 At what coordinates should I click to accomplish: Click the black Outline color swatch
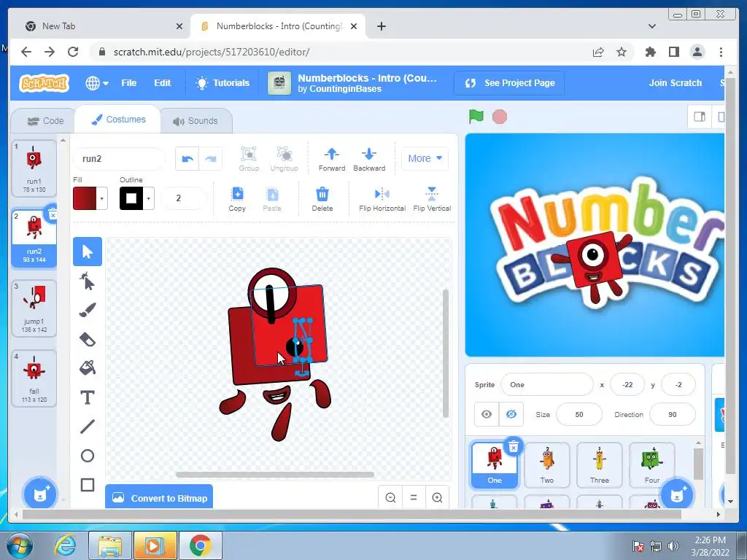tap(131, 198)
